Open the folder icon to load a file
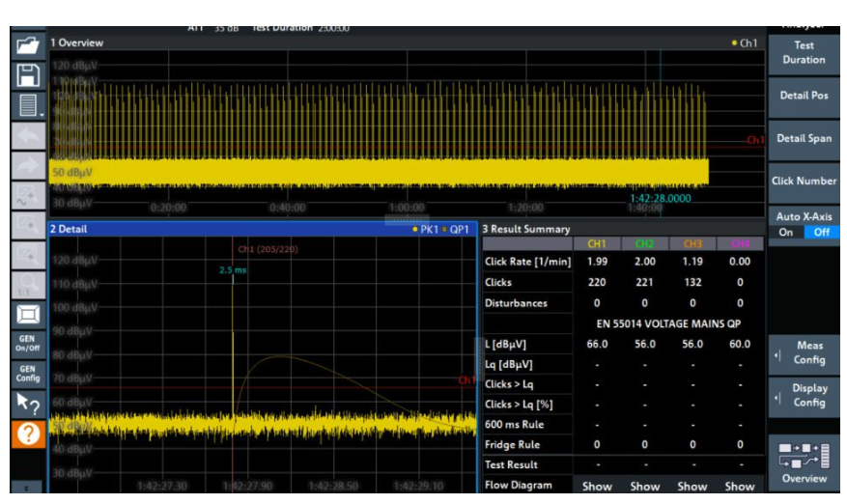The width and height of the screenshot is (847, 504). pyautogui.click(x=28, y=45)
